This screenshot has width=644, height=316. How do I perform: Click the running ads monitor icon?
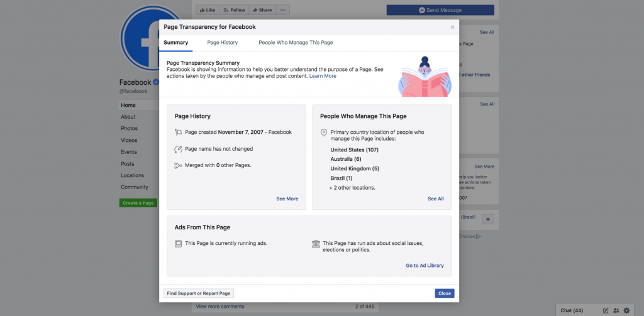(x=178, y=244)
